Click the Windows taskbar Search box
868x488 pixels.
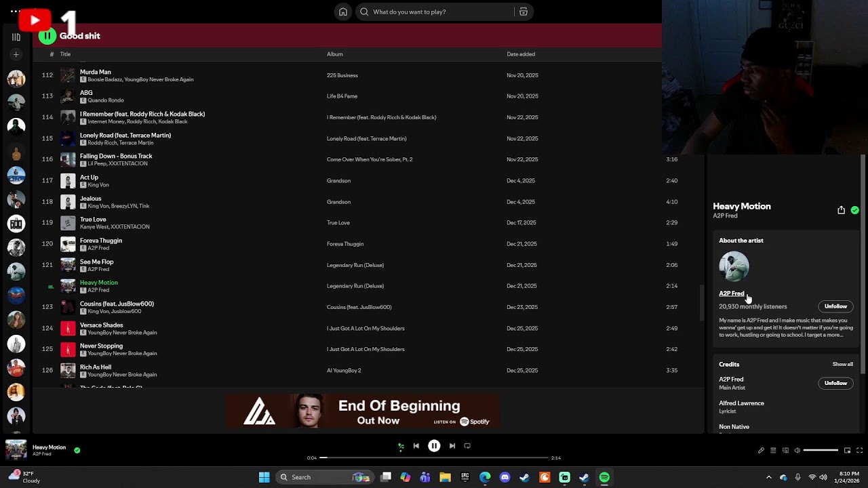click(x=324, y=477)
